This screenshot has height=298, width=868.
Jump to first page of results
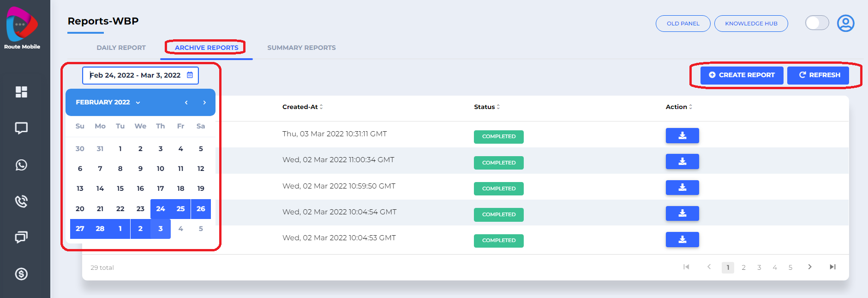tap(686, 267)
